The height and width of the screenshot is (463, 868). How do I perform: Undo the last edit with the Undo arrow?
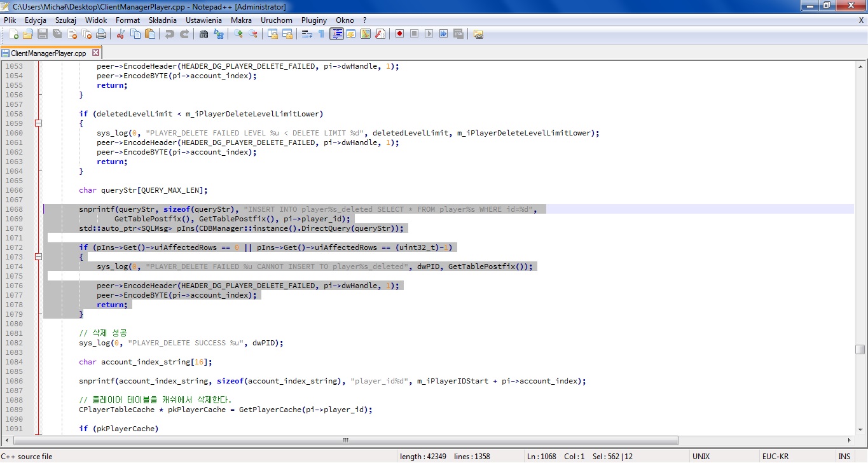[169, 34]
